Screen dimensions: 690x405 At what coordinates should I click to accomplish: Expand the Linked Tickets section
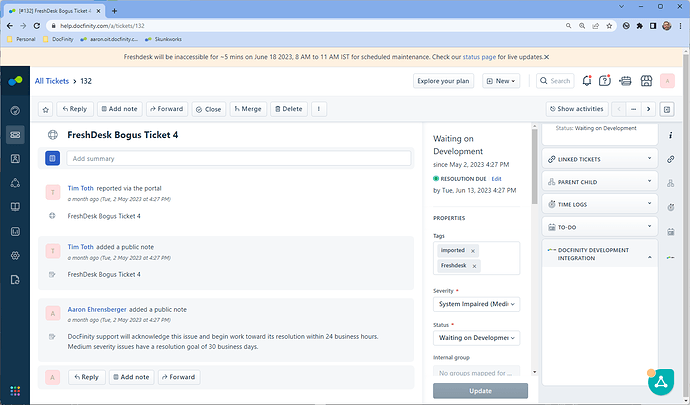(x=600, y=159)
